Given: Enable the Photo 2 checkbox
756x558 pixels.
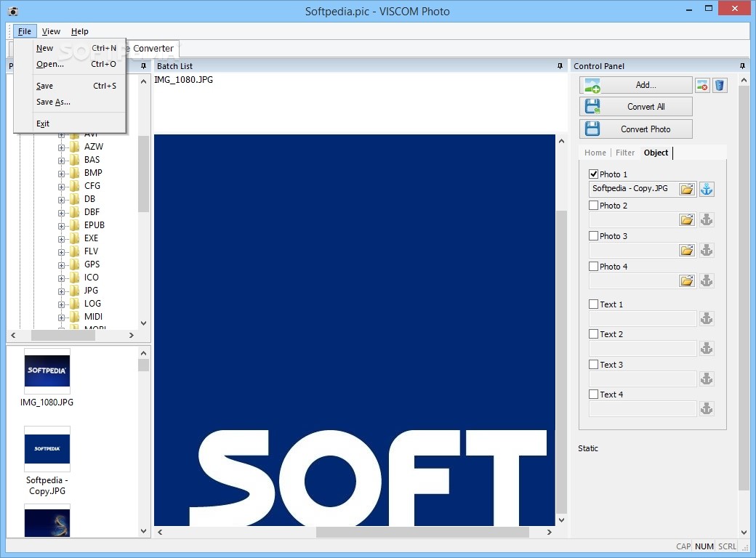Looking at the screenshot, I should click(594, 206).
